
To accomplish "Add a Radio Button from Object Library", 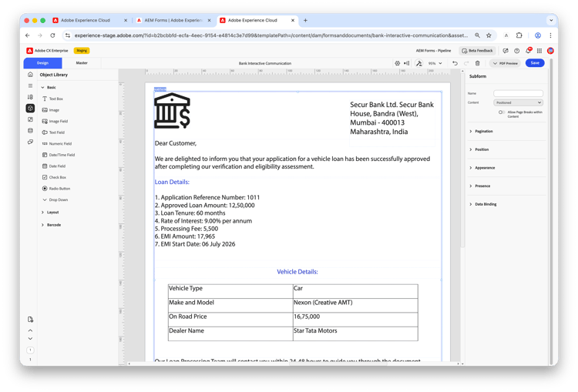I will point(56,189).
